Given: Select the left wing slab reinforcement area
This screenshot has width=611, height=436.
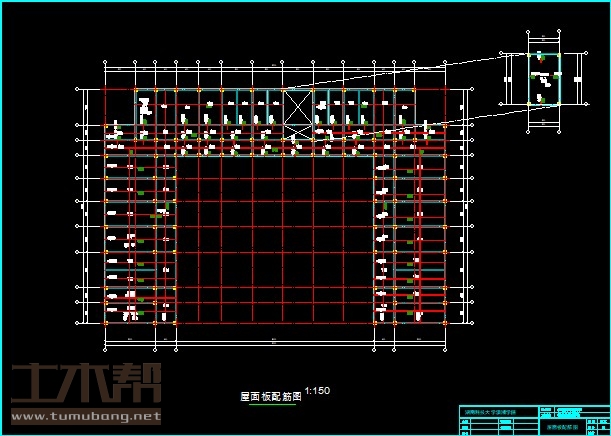Looking at the screenshot, I should tap(140, 238).
